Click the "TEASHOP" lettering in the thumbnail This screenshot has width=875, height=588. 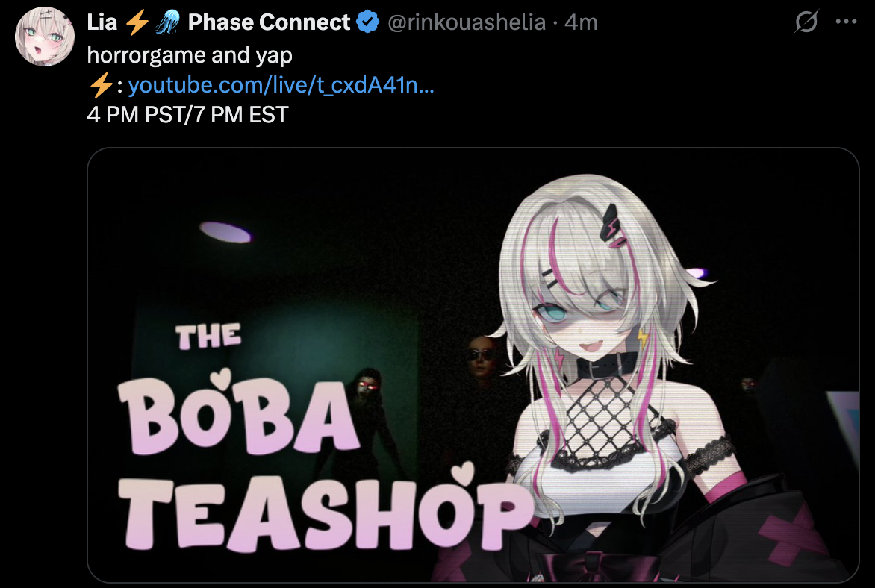coord(326,511)
